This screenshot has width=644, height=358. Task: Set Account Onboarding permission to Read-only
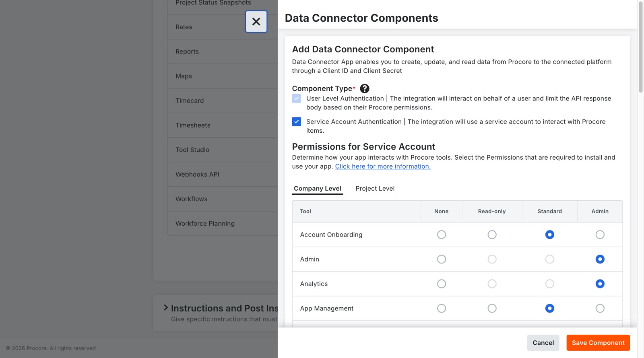(x=492, y=235)
